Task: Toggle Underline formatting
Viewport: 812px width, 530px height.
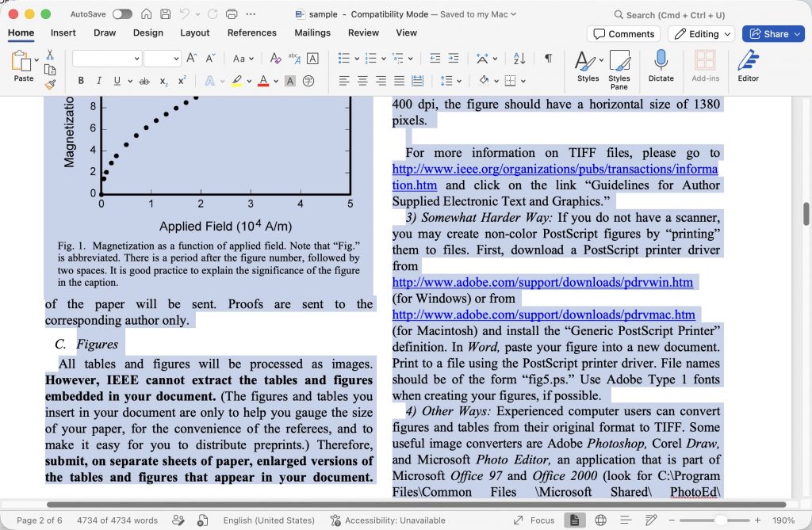Action: pyautogui.click(x=117, y=82)
